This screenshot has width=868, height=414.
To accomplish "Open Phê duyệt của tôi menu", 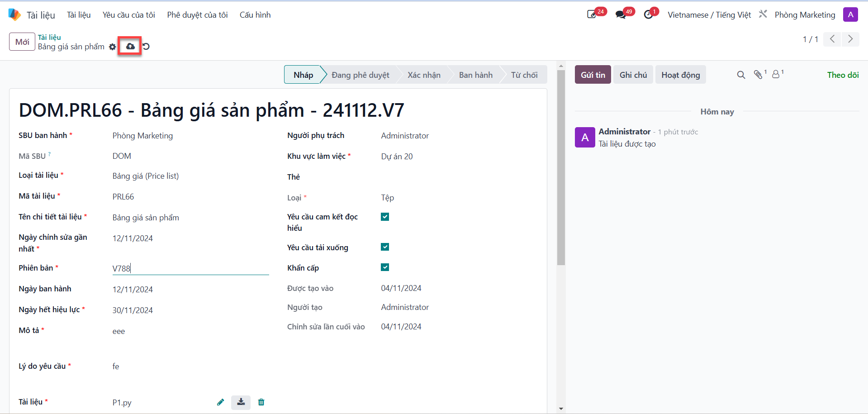I will click(x=197, y=15).
